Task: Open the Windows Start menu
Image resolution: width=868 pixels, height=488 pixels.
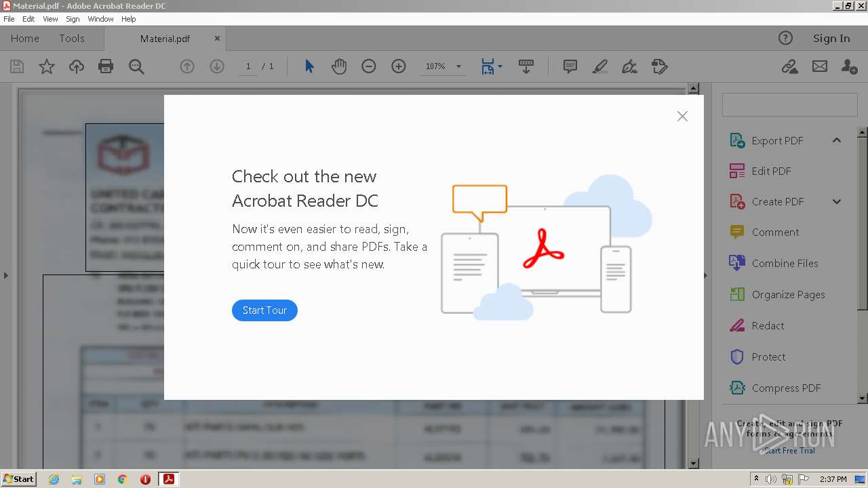Action: [x=18, y=479]
